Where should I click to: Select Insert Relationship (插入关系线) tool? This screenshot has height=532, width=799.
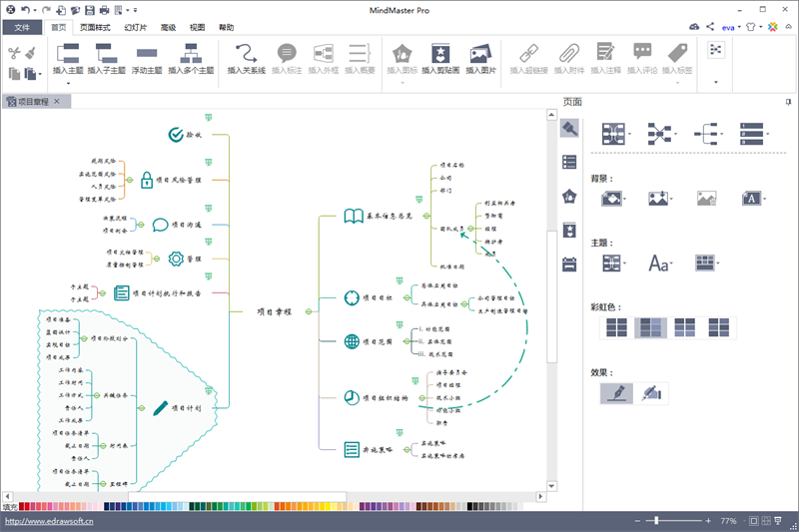(246, 53)
